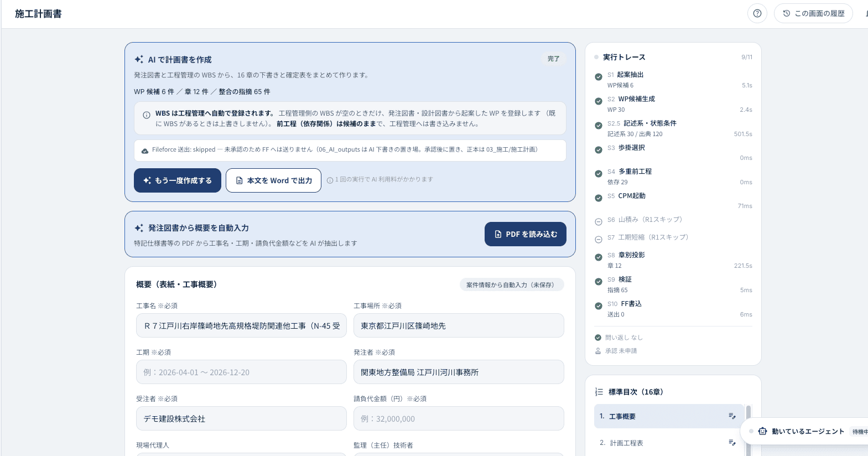
Task: Click the 完了 status badge
Action: pos(554,59)
